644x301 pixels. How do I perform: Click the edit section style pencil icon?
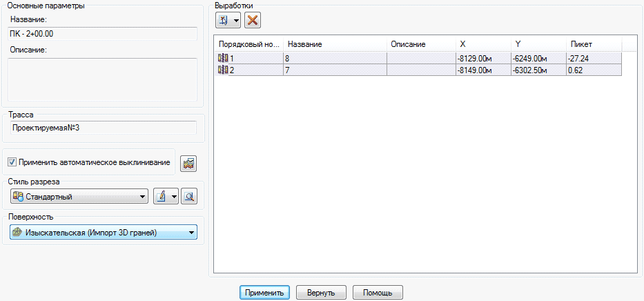161,197
